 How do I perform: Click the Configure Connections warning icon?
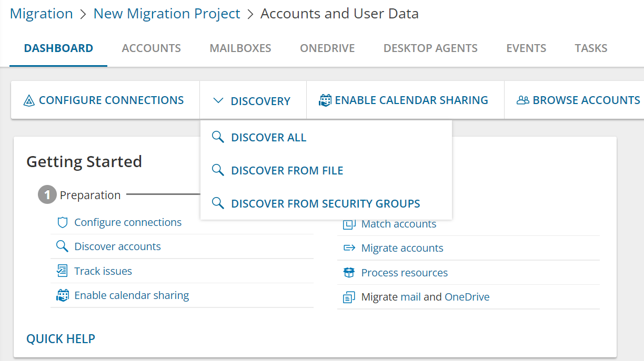click(x=25, y=100)
